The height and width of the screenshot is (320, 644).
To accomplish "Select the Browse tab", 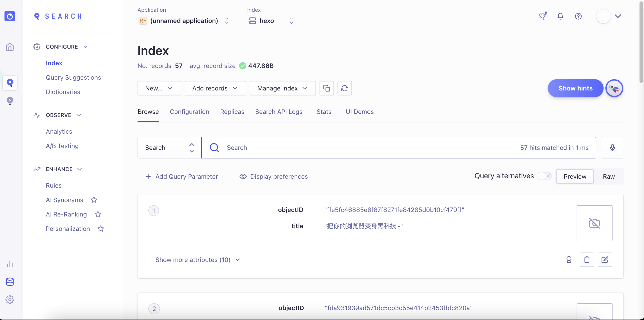I will point(148,112).
